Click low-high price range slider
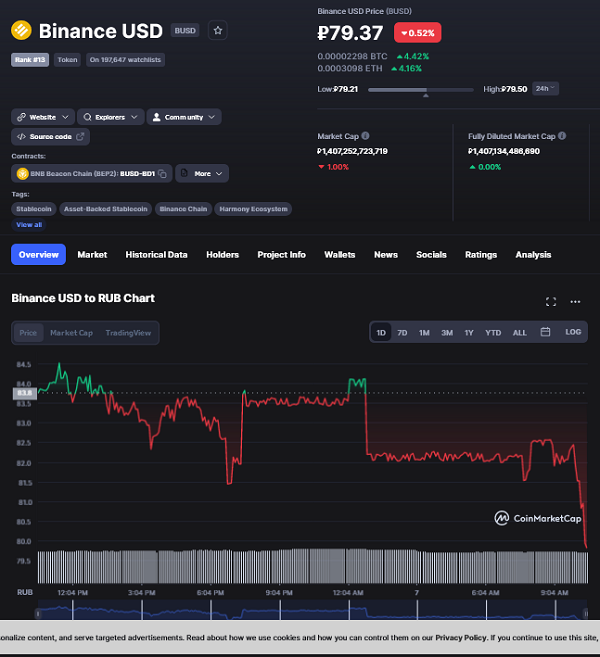The image size is (600, 657). tap(420, 90)
